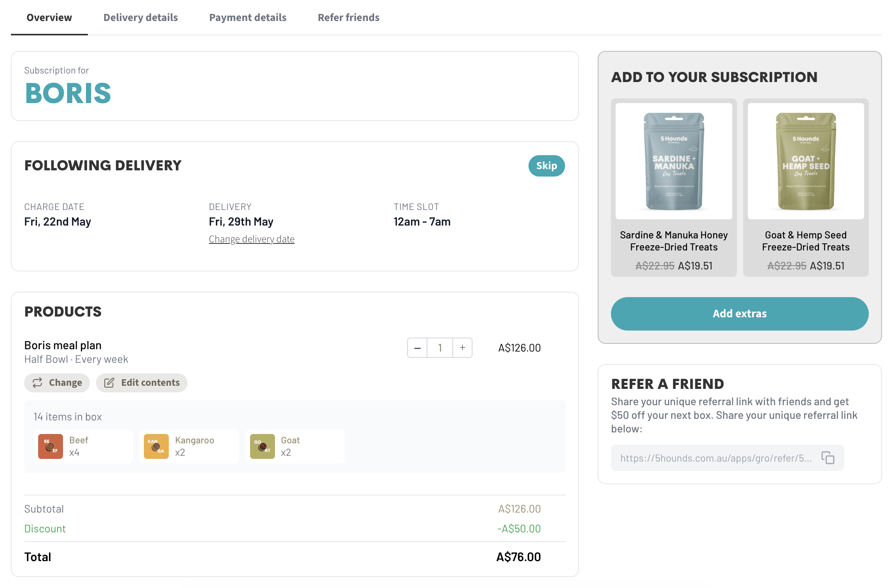Viewport: 896px width, 588px height.
Task: Change the Boris meal plan
Action: 57,383
